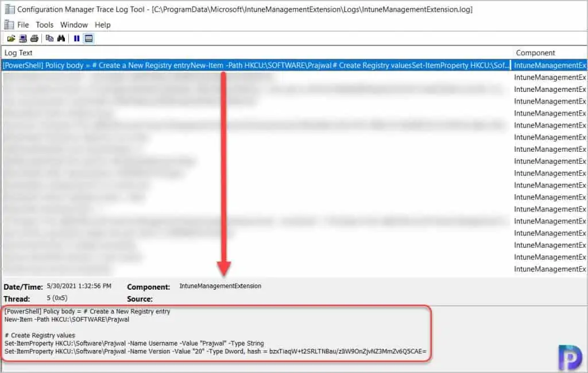Click the Log Text column header
Viewport: 588px width, 373px height.
(x=18, y=53)
